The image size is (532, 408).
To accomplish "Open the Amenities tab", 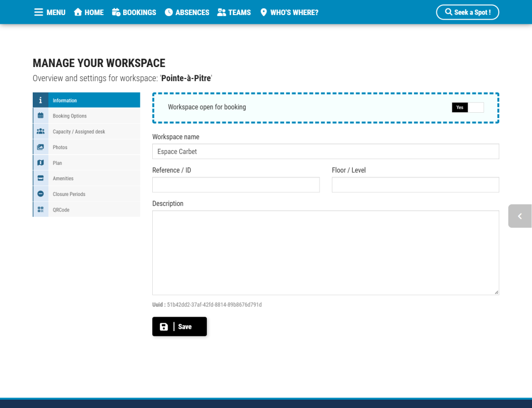I will coord(87,178).
